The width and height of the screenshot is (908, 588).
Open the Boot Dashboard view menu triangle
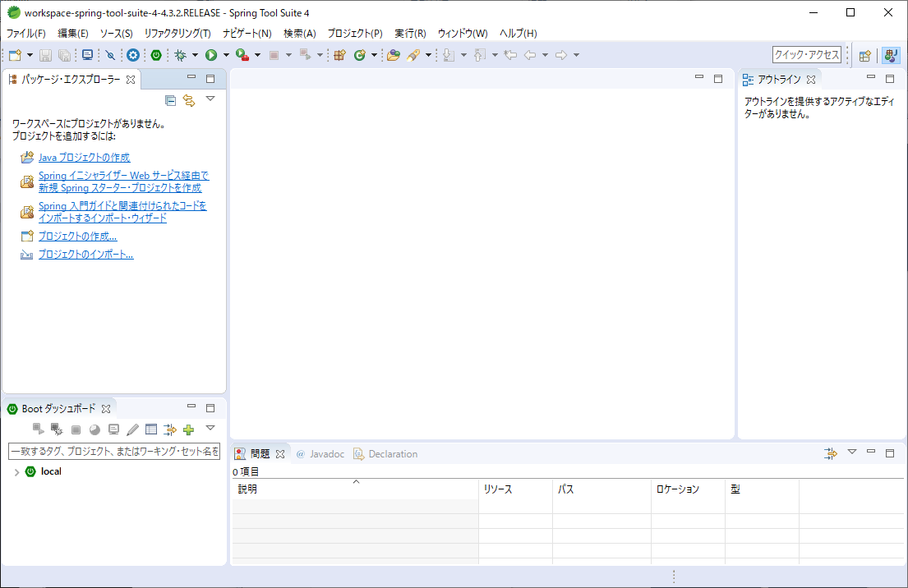(211, 428)
